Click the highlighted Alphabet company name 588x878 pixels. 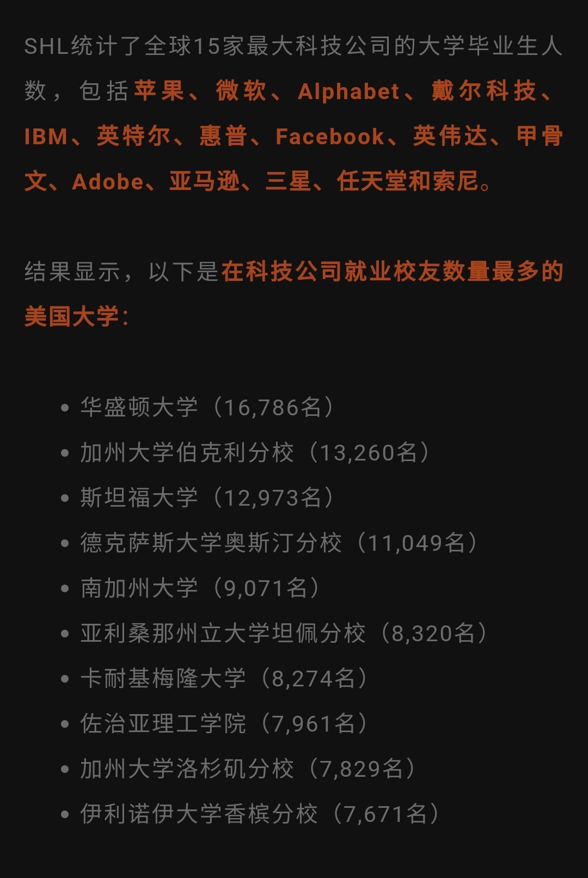click(349, 91)
